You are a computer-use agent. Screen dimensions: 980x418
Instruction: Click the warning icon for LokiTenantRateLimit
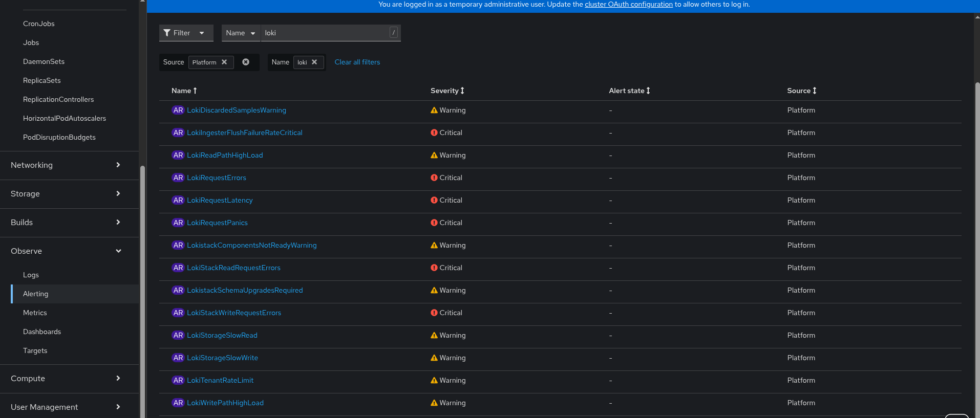click(x=434, y=380)
